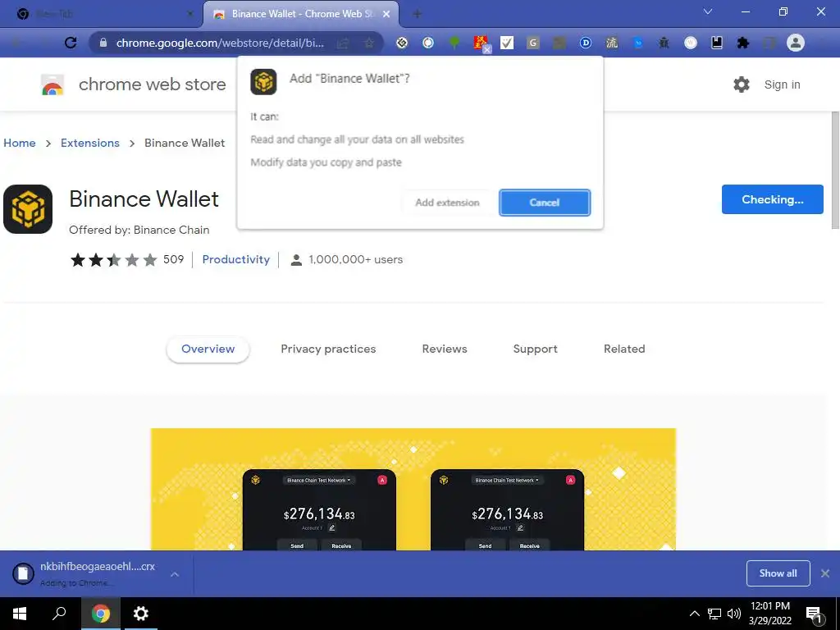
Task: Open the black bookmark-book extension icon
Action: click(x=717, y=43)
